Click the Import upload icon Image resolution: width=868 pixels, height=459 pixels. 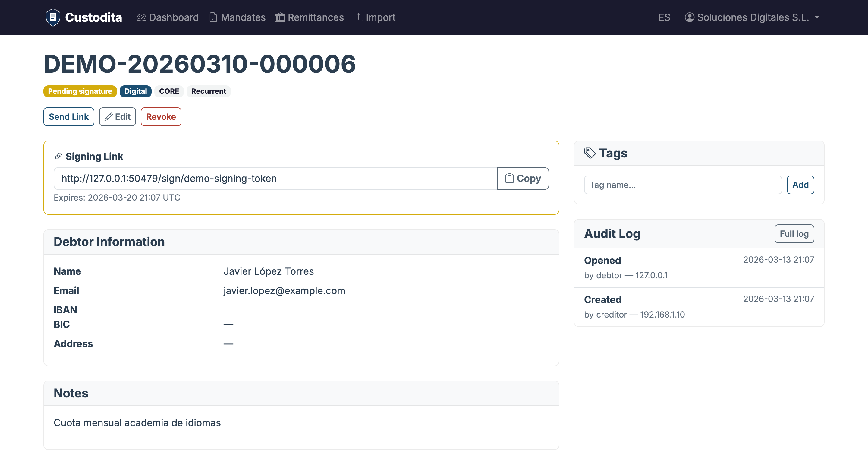point(358,17)
